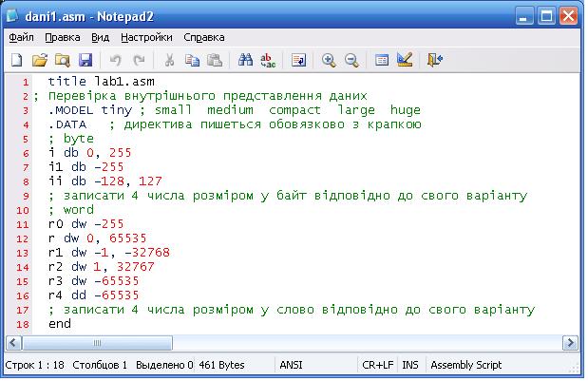Image resolution: width=588 pixels, height=381 pixels.
Task: Click the Cut scissors icon
Action: point(169,60)
